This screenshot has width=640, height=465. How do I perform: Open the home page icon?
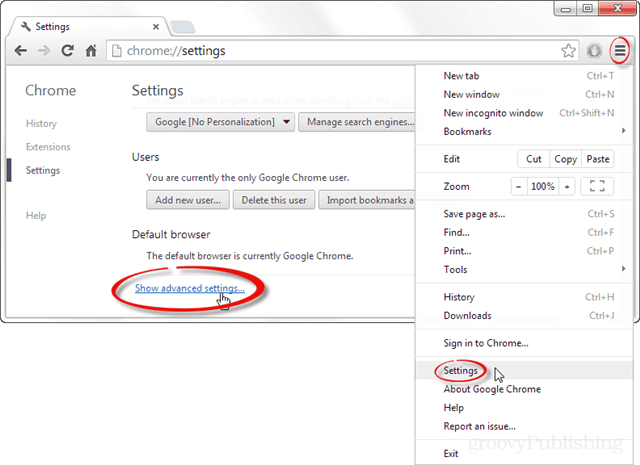pos(91,51)
